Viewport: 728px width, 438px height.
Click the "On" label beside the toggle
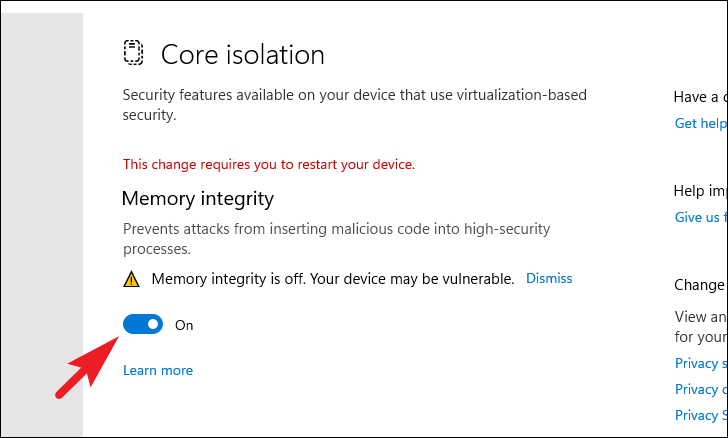tap(184, 325)
